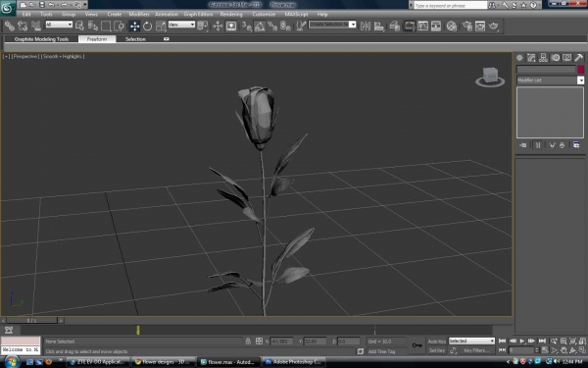Image resolution: width=588 pixels, height=368 pixels.
Task: Open the Create command panel tab
Action: 519,58
